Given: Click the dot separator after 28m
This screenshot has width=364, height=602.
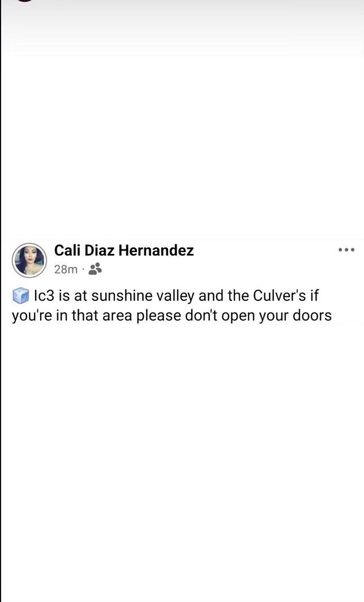Looking at the screenshot, I should pos(83,269).
